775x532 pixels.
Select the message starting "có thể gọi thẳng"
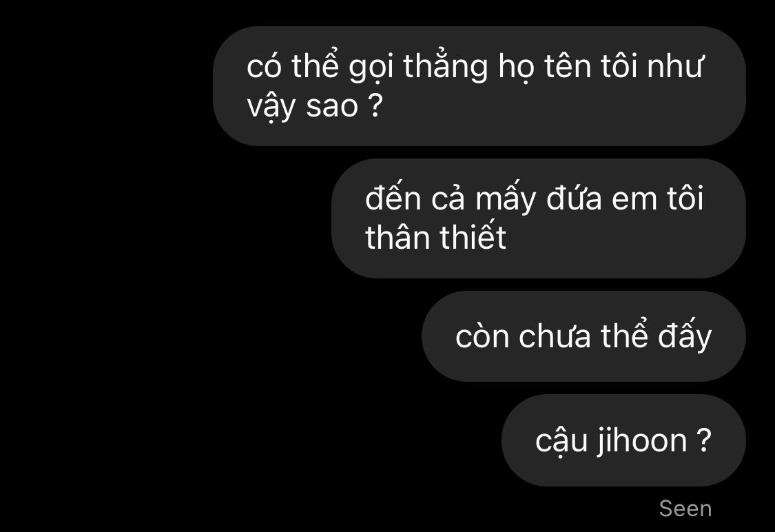click(x=479, y=86)
